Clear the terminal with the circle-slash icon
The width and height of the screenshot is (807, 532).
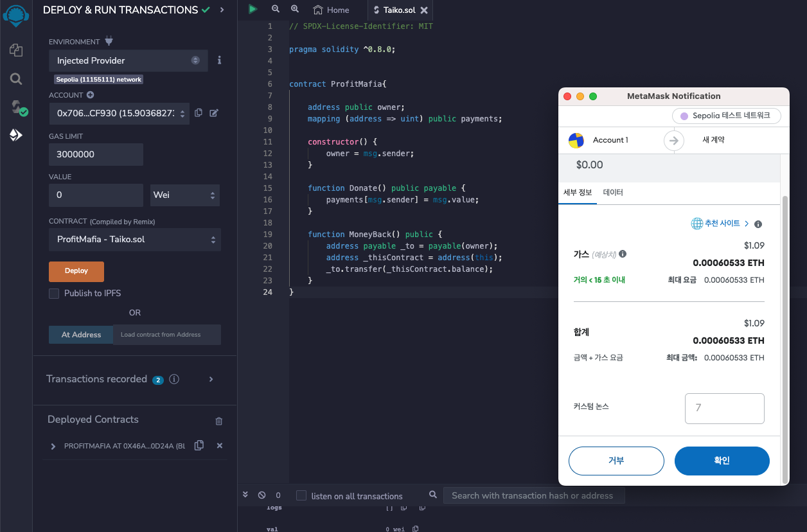pos(262,495)
